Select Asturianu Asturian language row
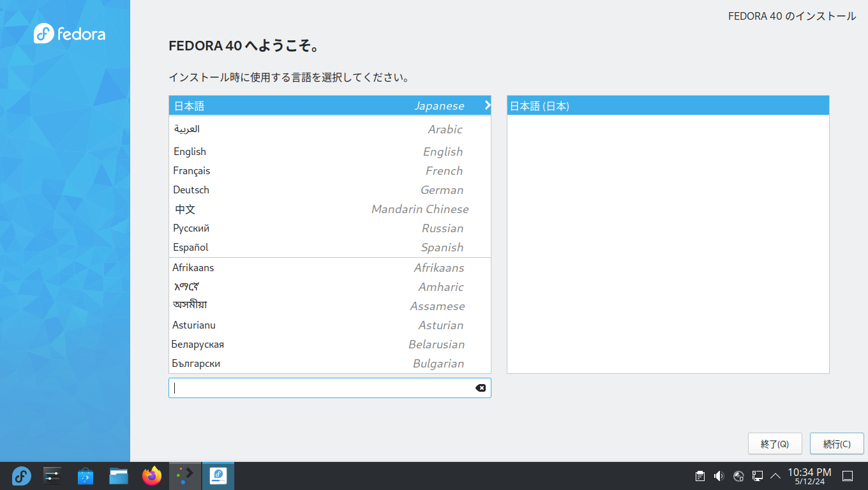868x490 pixels. tap(330, 325)
